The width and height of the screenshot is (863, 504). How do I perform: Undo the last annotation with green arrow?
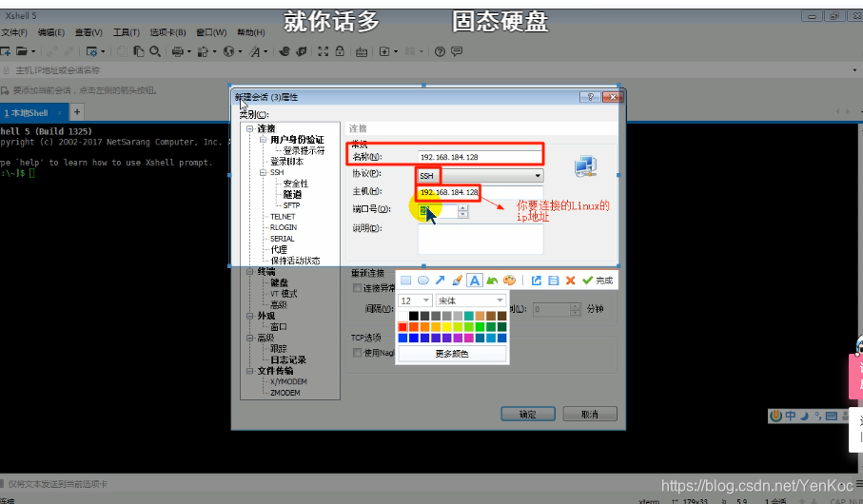pos(492,281)
